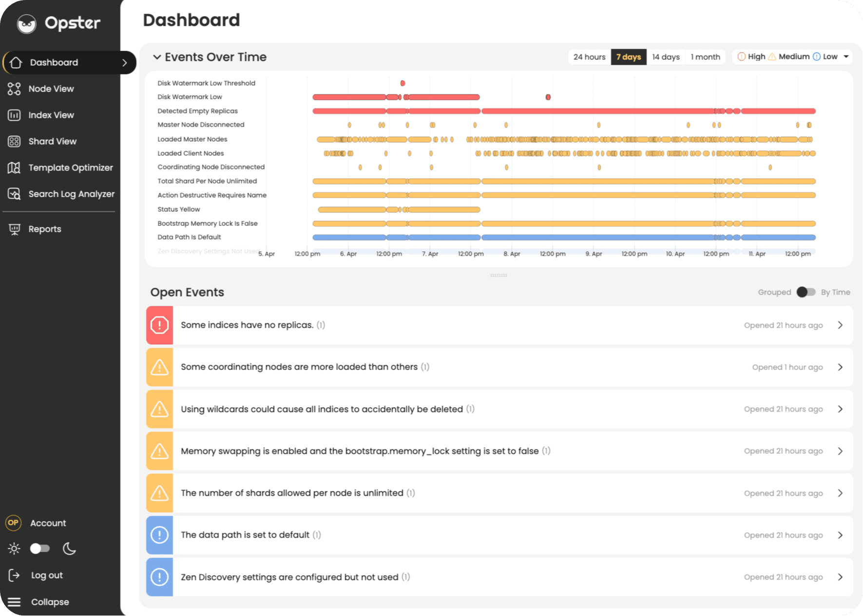Go to the Reports section
This screenshot has width=863, height=616.
(45, 229)
